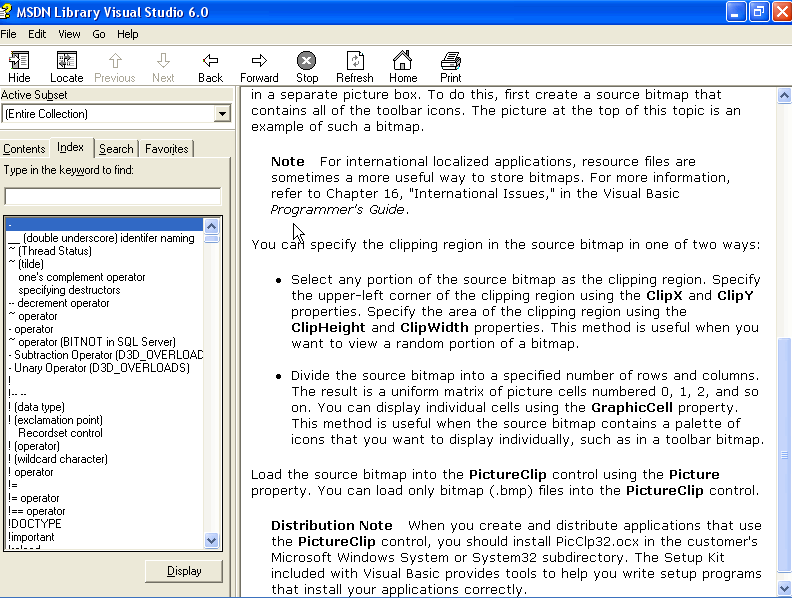The height and width of the screenshot is (598, 792).
Task: Open the Active Subset dropdown
Action: pyautogui.click(x=222, y=114)
